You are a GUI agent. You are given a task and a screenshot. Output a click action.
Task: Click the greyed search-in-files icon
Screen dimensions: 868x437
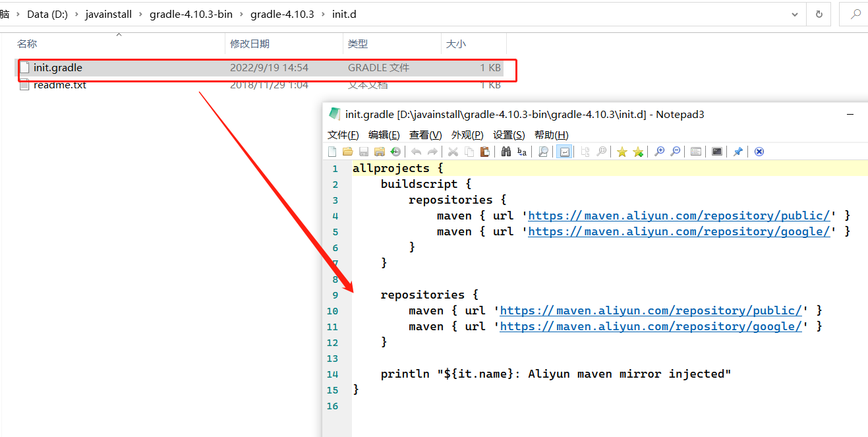[601, 152]
